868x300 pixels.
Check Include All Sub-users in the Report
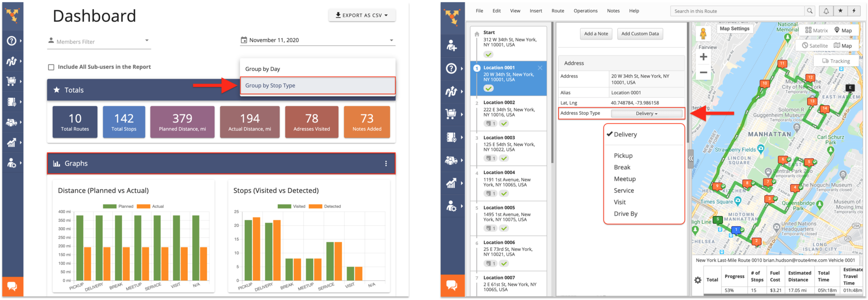pyautogui.click(x=51, y=67)
